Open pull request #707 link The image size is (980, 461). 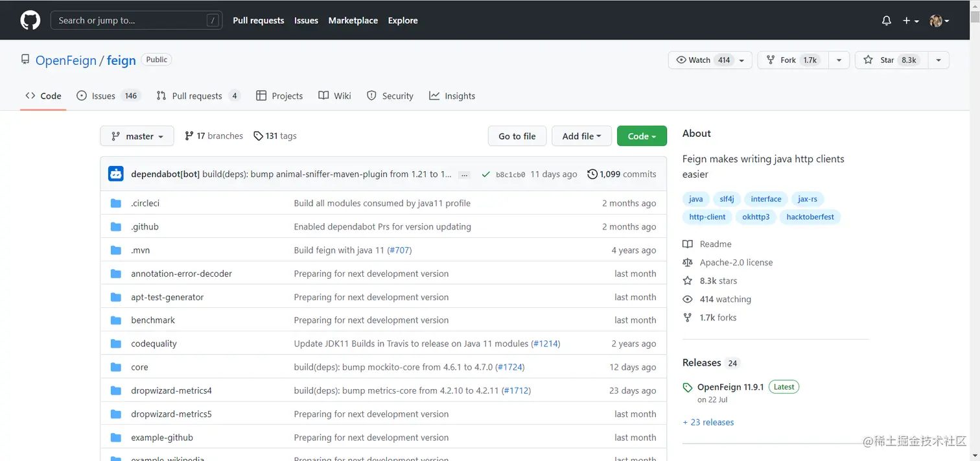coord(399,250)
